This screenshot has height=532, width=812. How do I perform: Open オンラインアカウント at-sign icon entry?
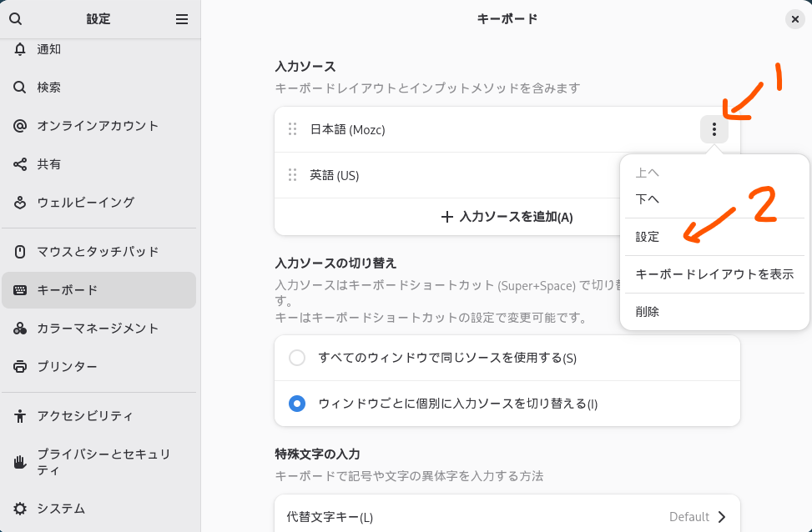tap(20, 126)
